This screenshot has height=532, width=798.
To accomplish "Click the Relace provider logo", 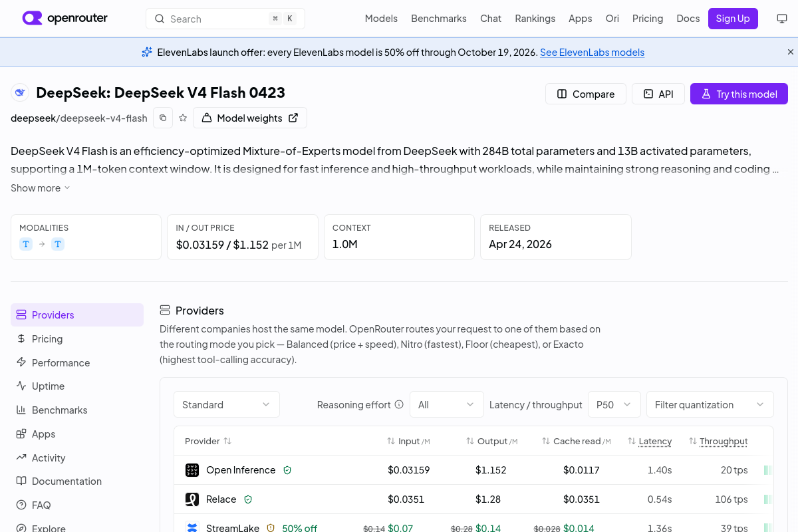I will [x=192, y=499].
